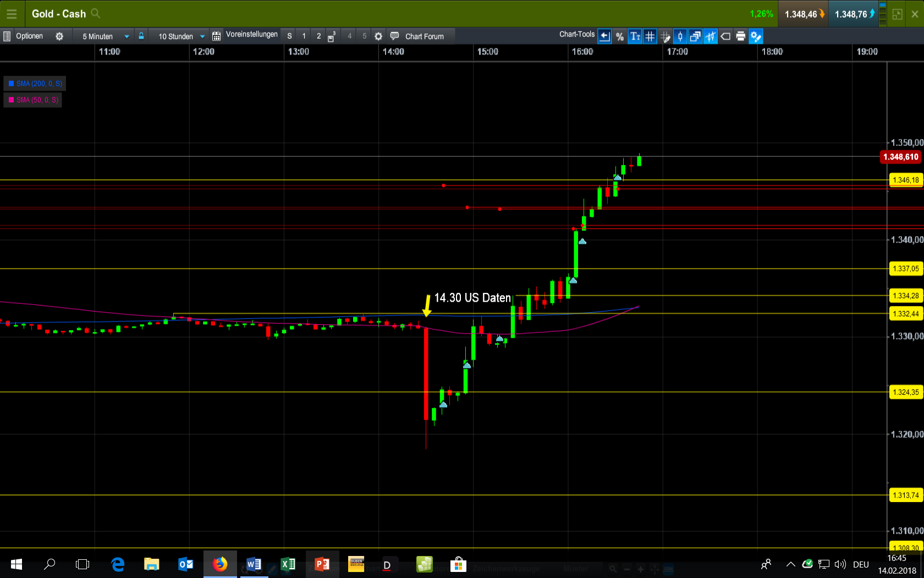
Task: Click the 1,26% change value
Action: [x=761, y=14]
